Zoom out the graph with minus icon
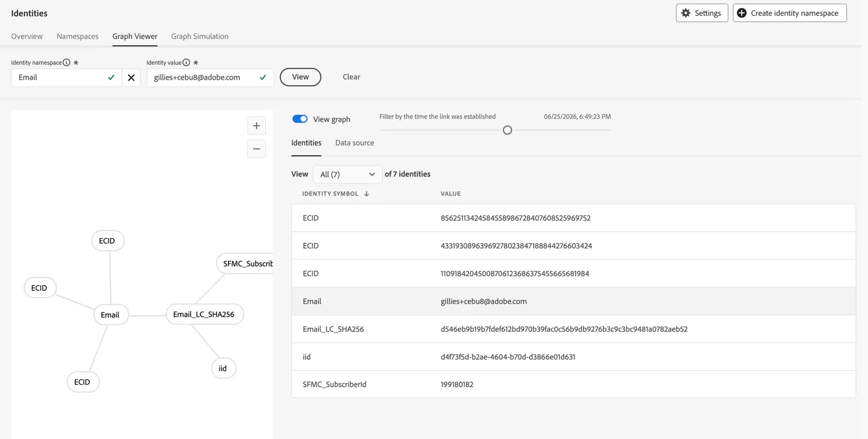This screenshot has height=439, width=868. 257,149
